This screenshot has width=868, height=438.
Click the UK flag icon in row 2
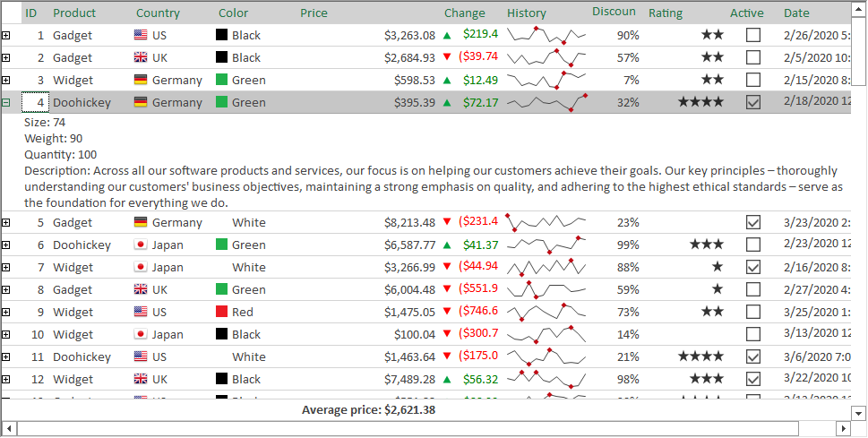(x=141, y=57)
